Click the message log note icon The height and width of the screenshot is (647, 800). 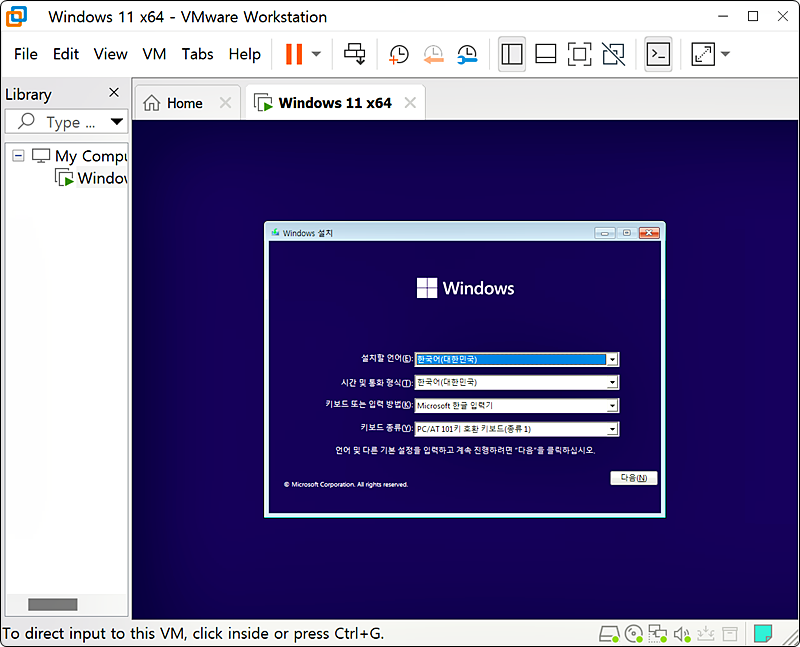tap(763, 633)
